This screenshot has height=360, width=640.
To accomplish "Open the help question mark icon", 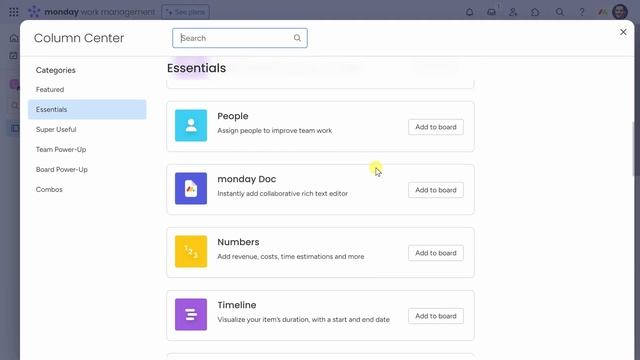I will click(x=582, y=12).
